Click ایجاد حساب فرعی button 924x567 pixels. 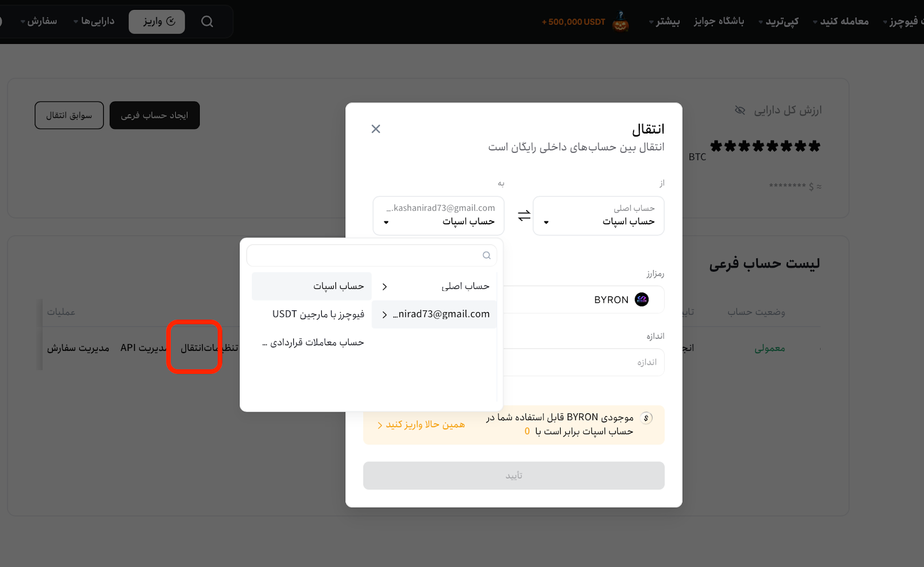[x=155, y=116]
